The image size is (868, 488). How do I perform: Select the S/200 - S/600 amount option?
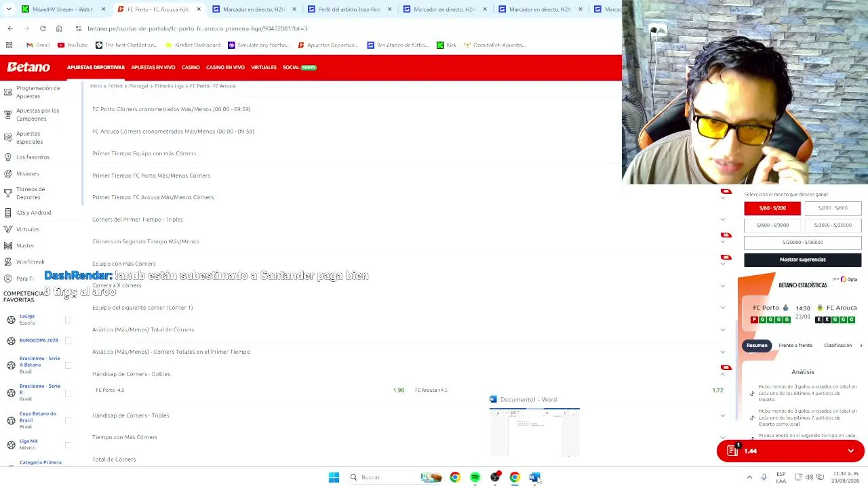point(833,208)
